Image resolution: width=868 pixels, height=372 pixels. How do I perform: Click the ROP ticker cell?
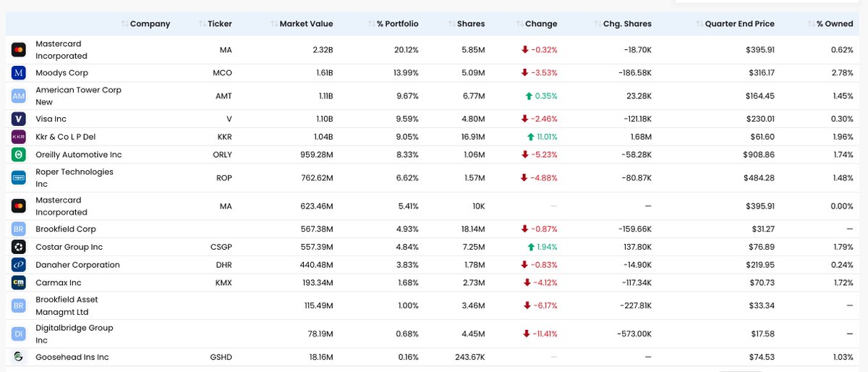(x=224, y=178)
